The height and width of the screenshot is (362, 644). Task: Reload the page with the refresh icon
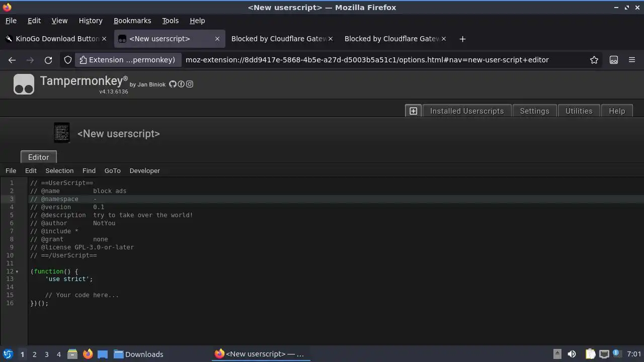click(48, 60)
